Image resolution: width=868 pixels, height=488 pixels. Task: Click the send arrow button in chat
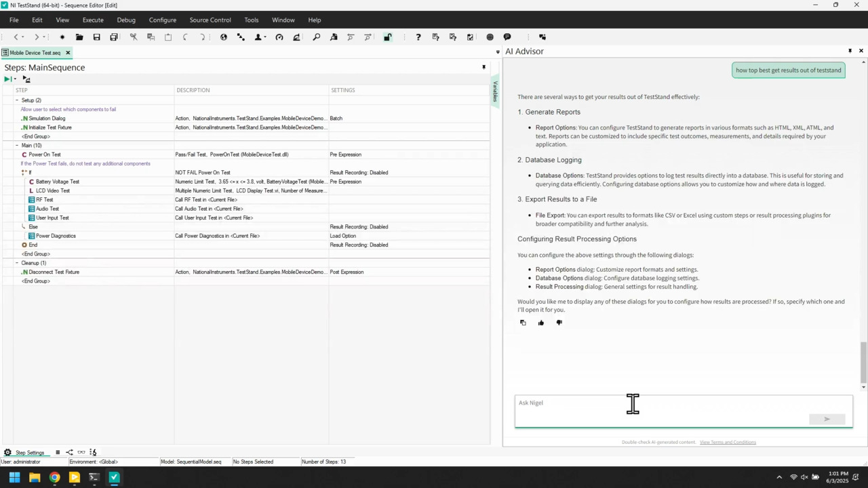pyautogui.click(x=827, y=419)
